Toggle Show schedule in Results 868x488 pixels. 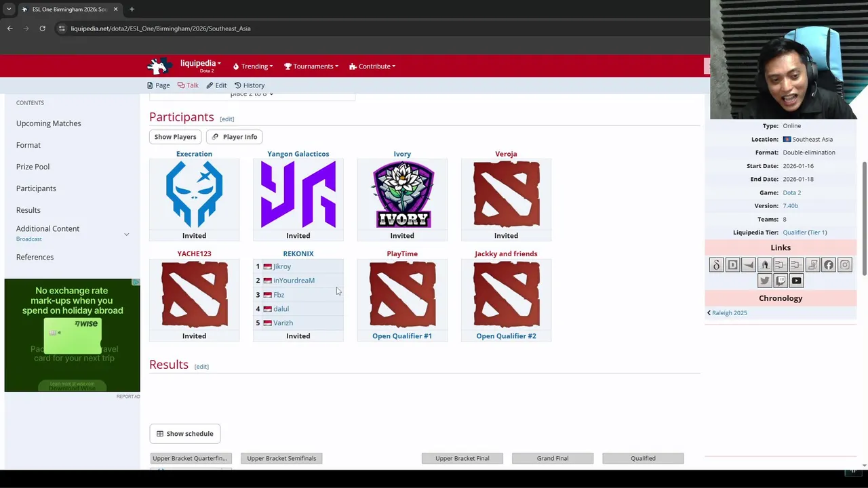(185, 434)
